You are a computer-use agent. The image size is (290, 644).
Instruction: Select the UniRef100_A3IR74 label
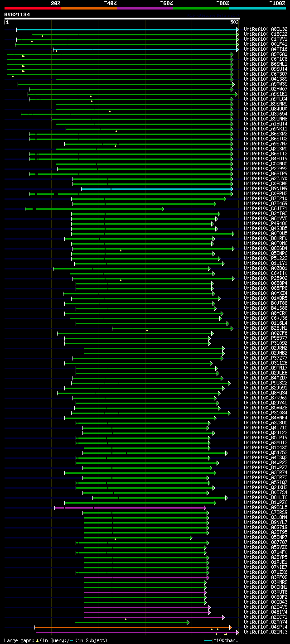tap(266, 473)
